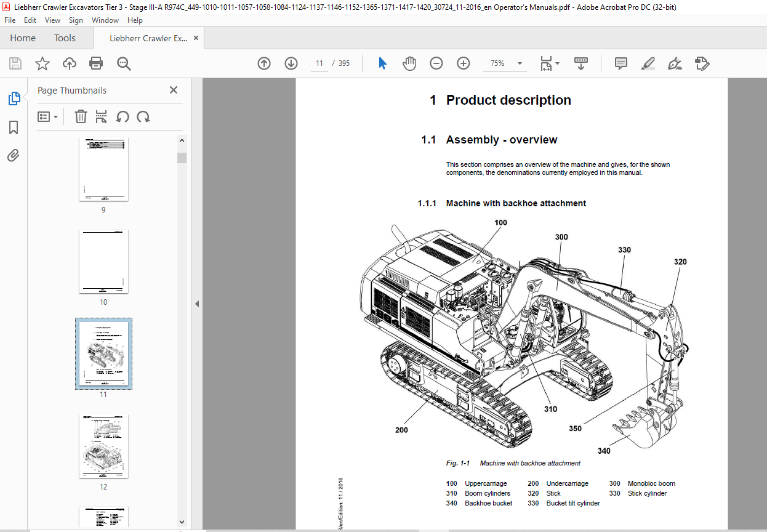The image size is (767, 532).
Task: Activate the Hand pan tool
Action: pos(409,63)
